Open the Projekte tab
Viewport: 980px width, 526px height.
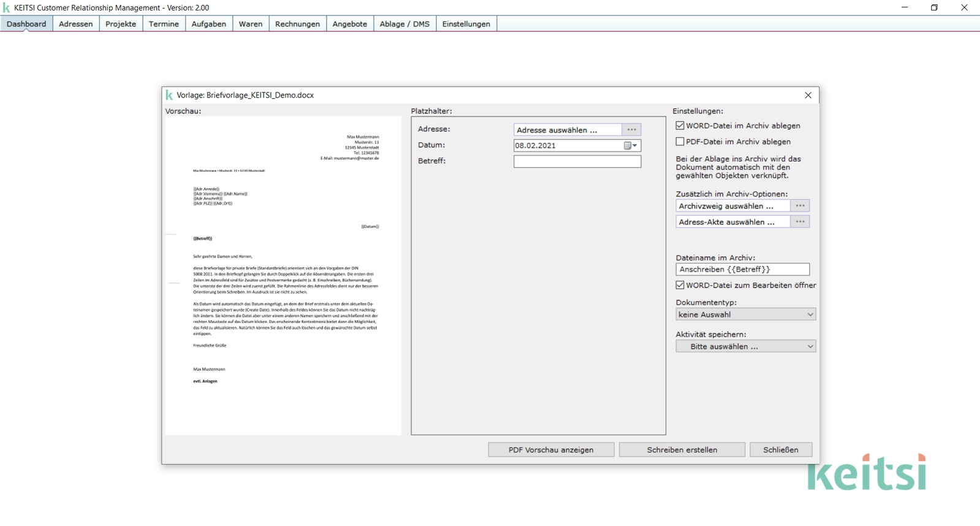pos(121,24)
